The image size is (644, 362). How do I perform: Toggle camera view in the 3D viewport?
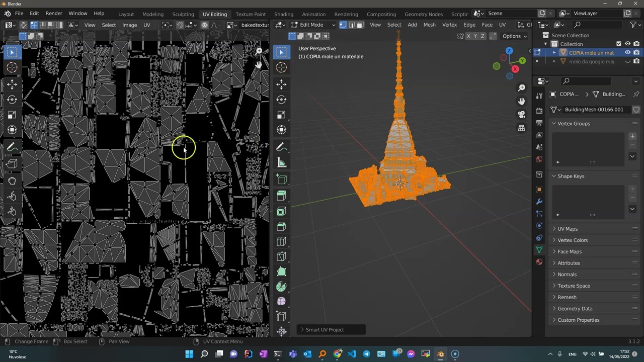(x=522, y=115)
